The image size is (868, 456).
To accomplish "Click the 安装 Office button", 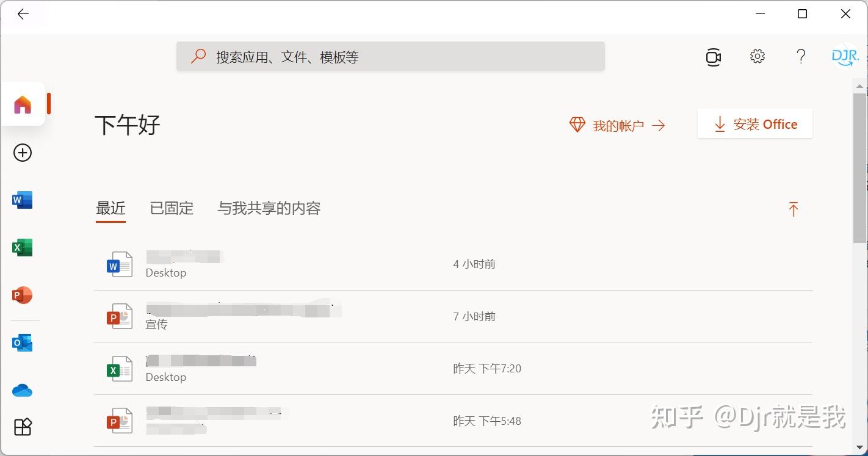I will pyautogui.click(x=755, y=125).
